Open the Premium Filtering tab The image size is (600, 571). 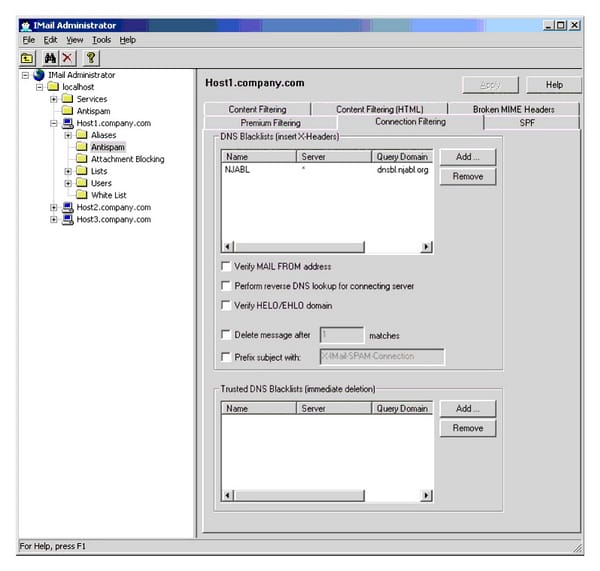point(271,123)
